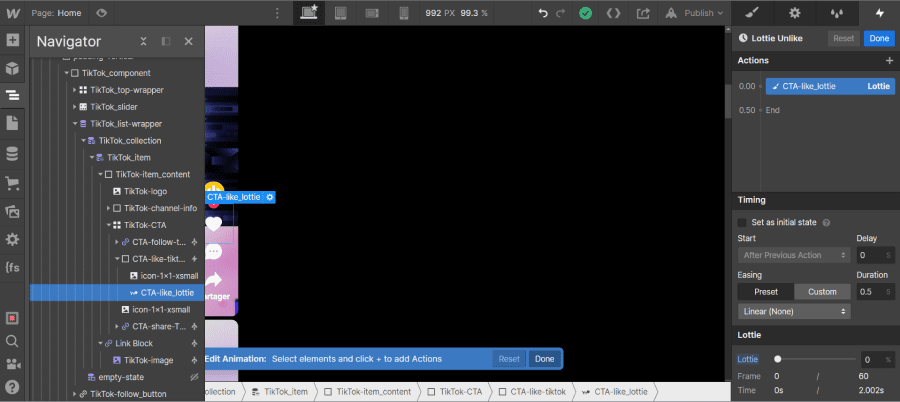900x402 pixels.
Task: Open the three-dot canvas settings menu
Action: pos(278,13)
